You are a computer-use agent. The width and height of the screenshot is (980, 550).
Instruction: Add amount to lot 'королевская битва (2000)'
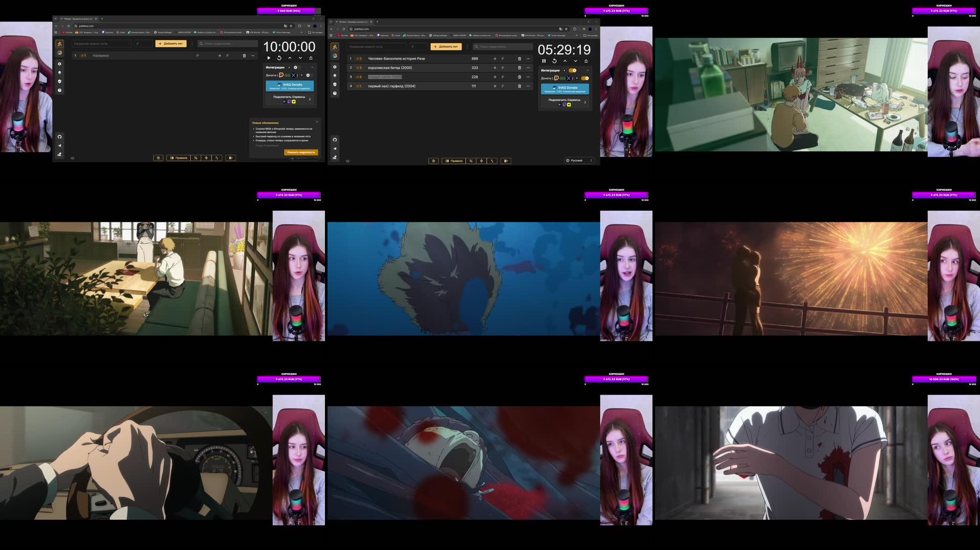tap(495, 68)
